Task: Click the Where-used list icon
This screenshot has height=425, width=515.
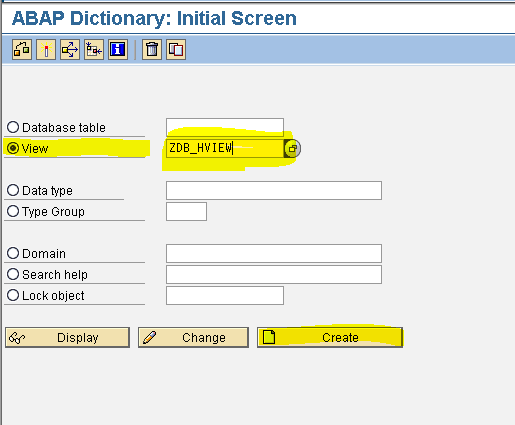Action: (x=70, y=50)
